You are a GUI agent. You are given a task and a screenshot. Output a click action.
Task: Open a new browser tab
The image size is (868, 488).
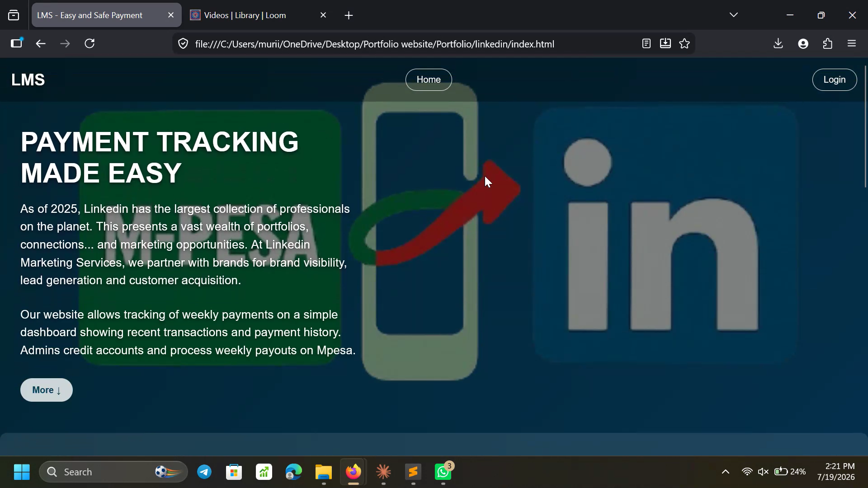click(x=349, y=15)
